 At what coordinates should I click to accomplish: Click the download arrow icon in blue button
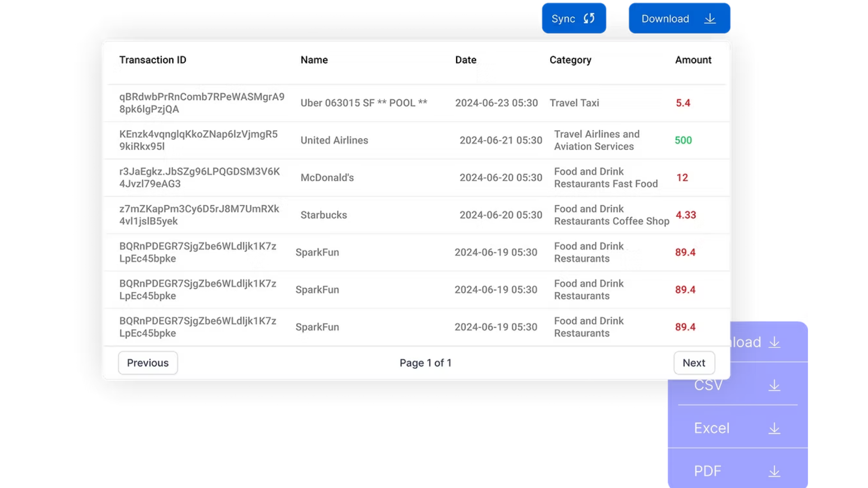click(710, 19)
